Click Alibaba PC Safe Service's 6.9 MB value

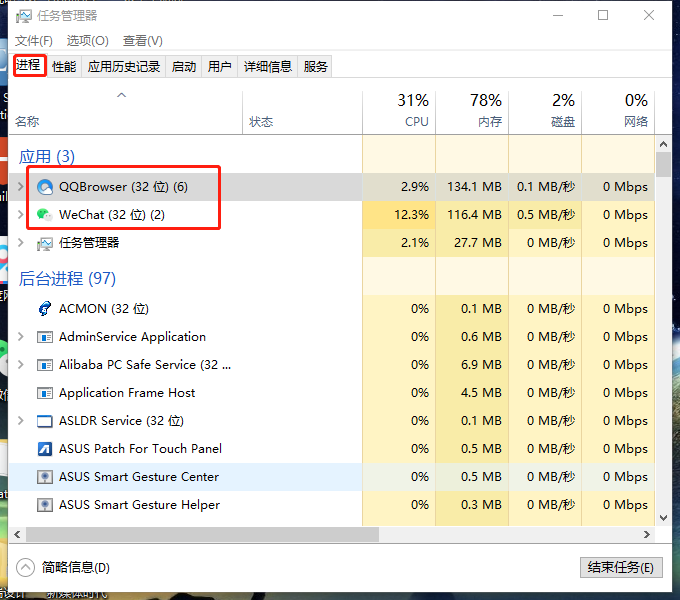coord(481,365)
